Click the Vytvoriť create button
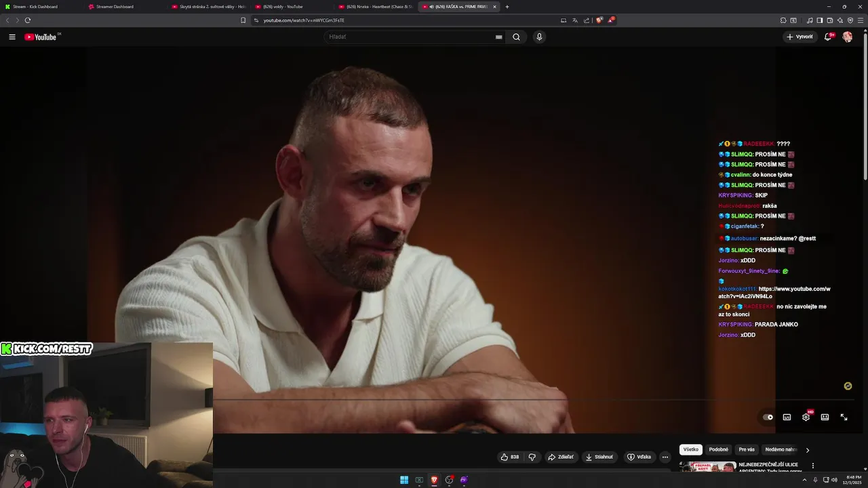 coord(800,37)
